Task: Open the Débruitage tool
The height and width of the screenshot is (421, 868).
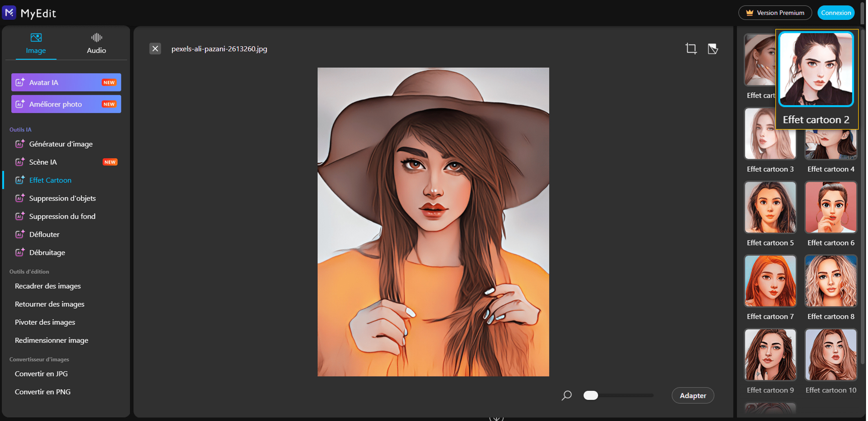Action: pyautogui.click(x=47, y=253)
